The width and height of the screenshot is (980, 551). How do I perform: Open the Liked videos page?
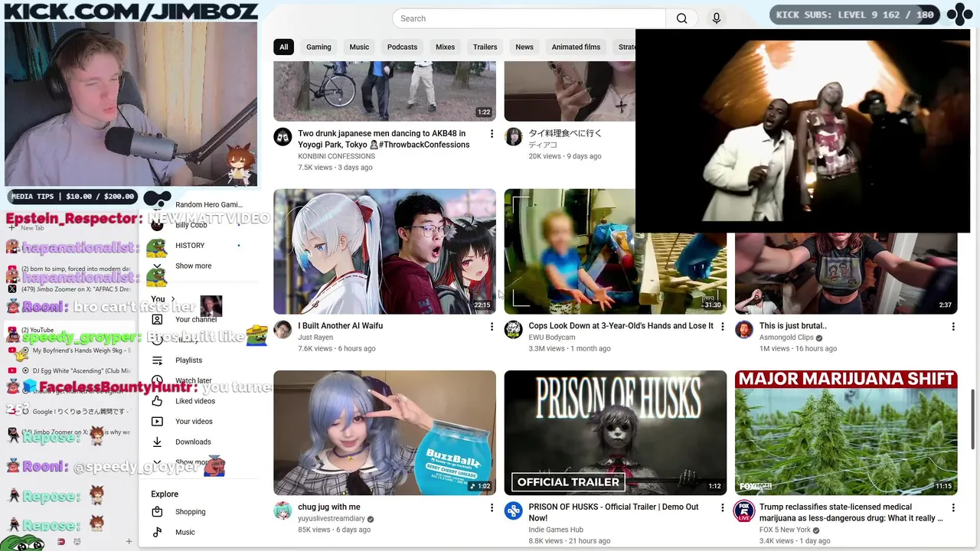(x=195, y=401)
